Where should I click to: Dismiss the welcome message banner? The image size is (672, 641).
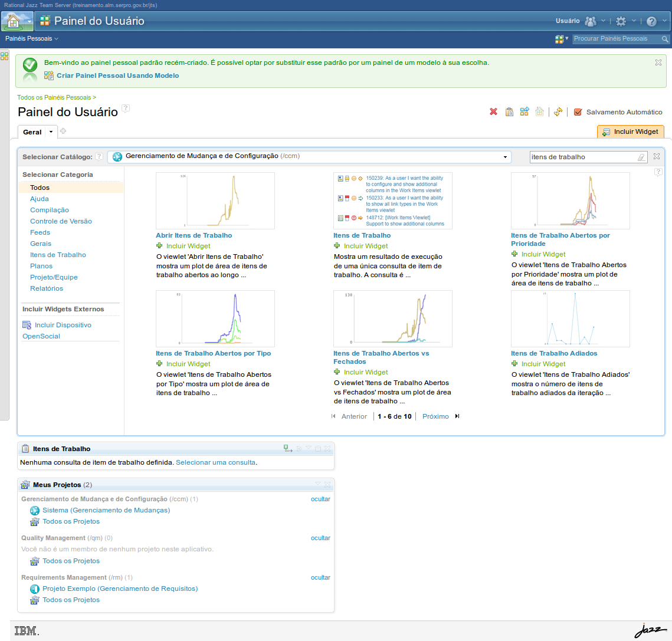658,63
